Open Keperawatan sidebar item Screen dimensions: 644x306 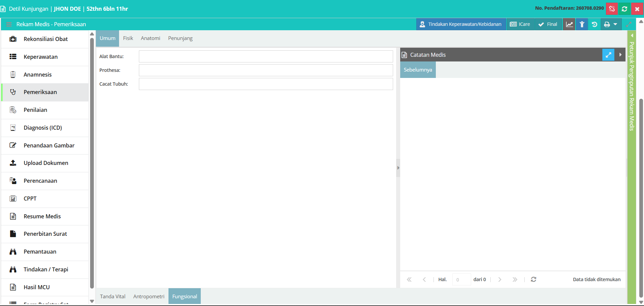point(45,57)
